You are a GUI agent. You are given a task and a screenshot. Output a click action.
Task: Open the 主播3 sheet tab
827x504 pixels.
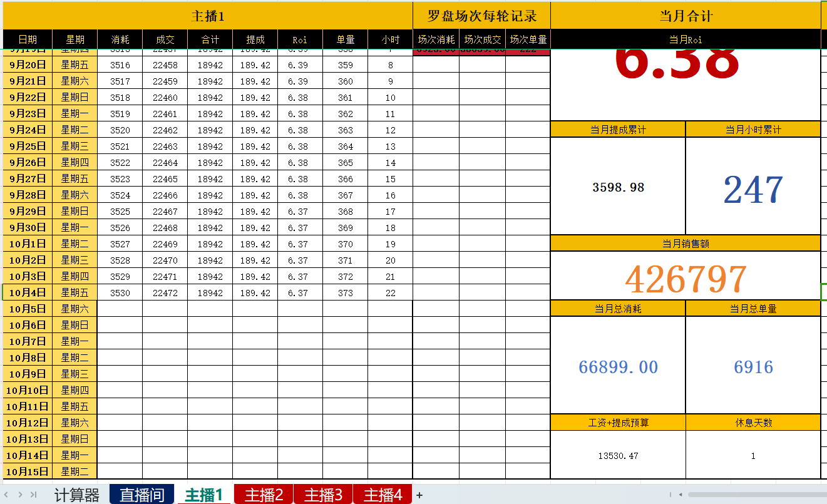point(323,495)
